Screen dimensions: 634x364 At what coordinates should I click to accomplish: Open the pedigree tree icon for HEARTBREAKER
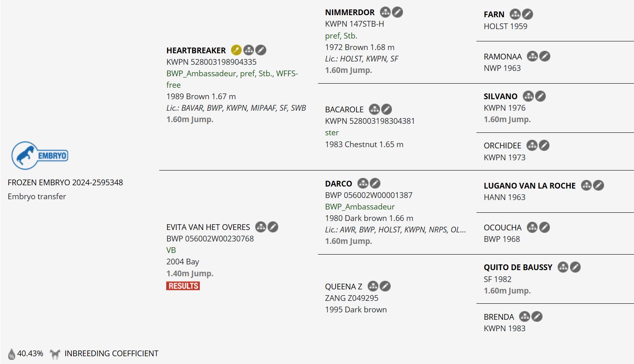[249, 50]
